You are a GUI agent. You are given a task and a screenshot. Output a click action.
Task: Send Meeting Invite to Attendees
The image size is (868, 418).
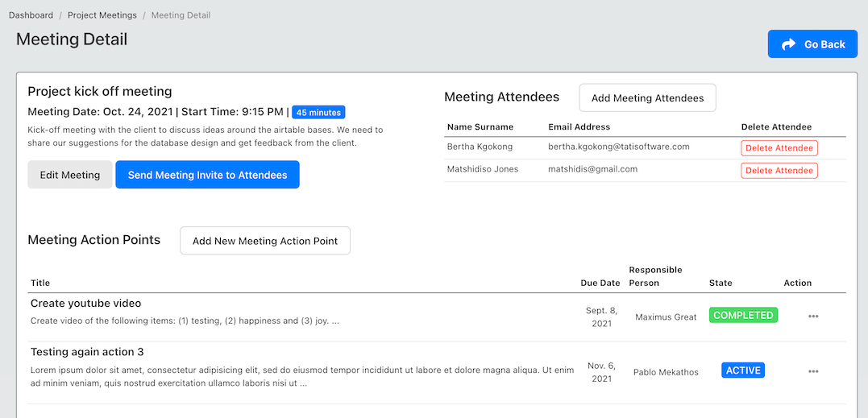(208, 175)
